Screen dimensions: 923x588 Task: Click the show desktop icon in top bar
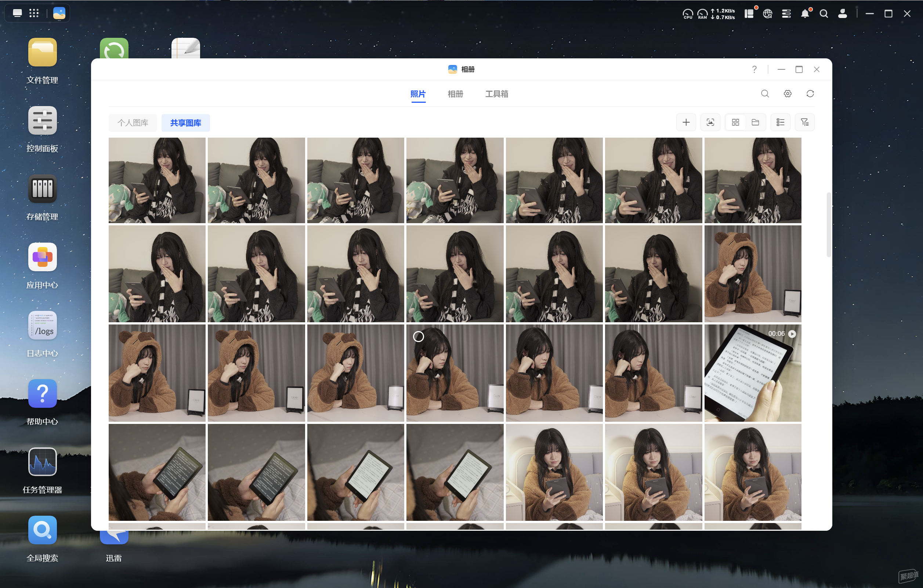click(x=17, y=14)
